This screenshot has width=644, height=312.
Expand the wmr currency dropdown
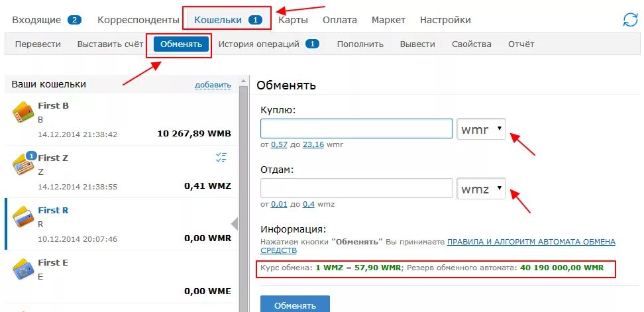[482, 129]
